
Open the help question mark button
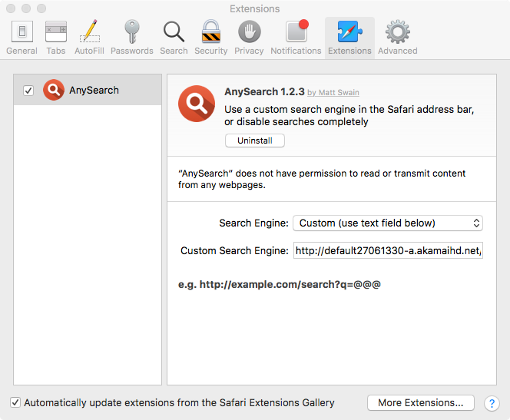492,403
